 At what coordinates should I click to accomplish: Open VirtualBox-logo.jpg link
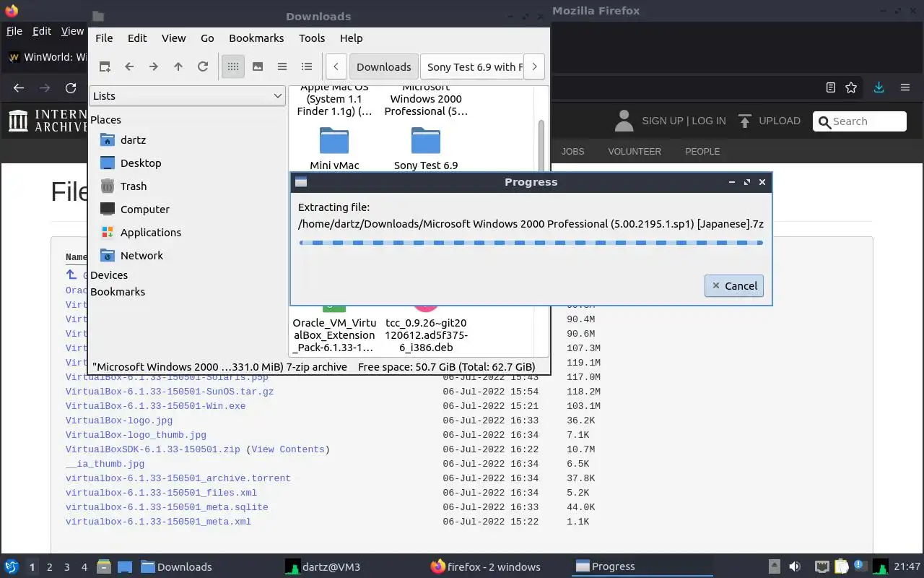[119, 420]
